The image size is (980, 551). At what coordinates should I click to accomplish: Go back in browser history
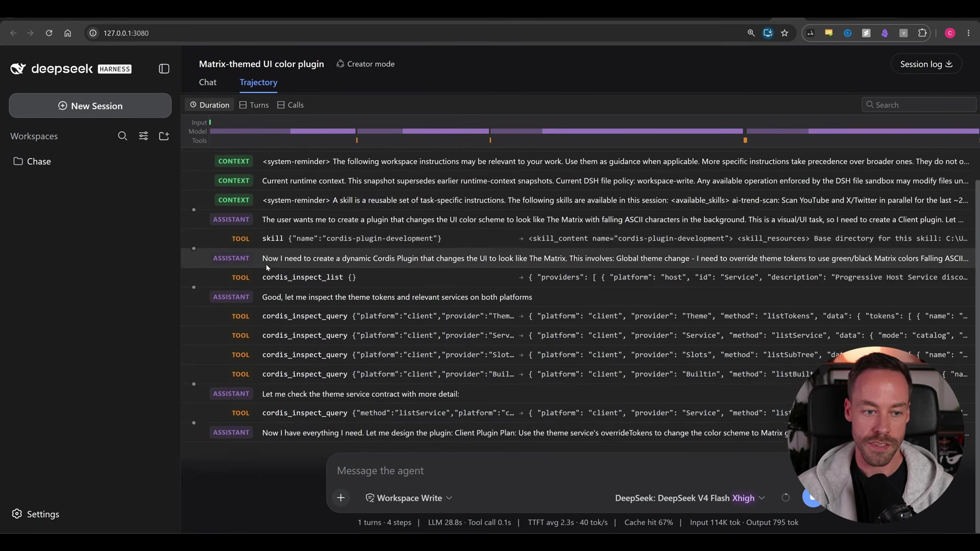click(14, 33)
